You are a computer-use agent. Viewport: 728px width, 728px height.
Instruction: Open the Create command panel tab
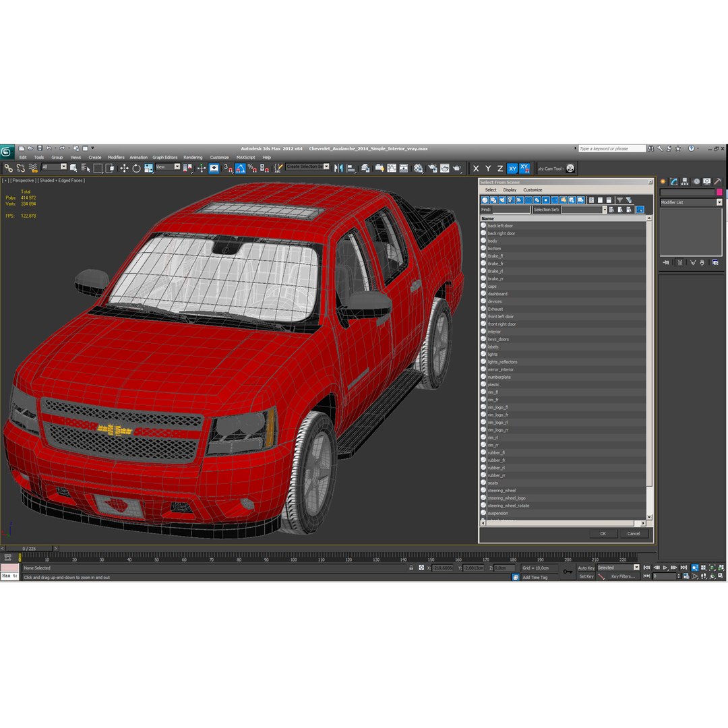(663, 181)
